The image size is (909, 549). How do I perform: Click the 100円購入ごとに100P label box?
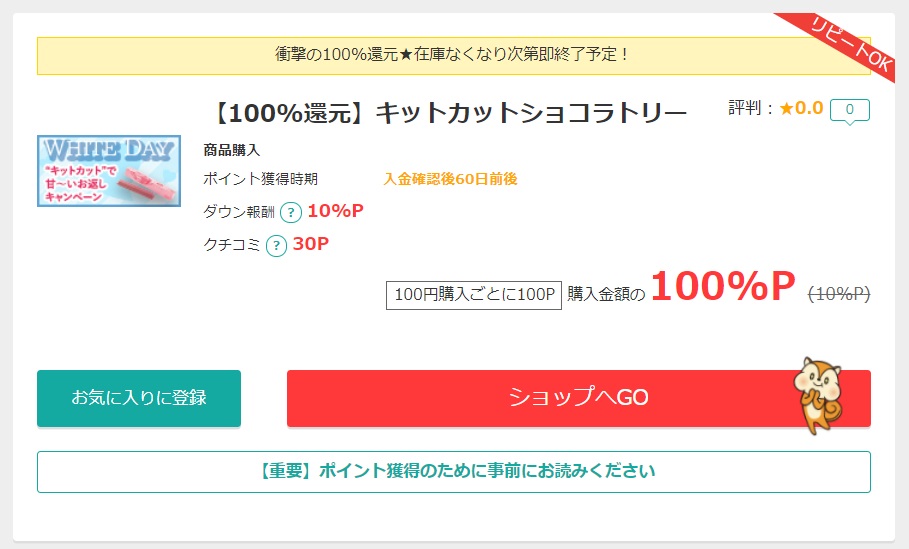[474, 295]
